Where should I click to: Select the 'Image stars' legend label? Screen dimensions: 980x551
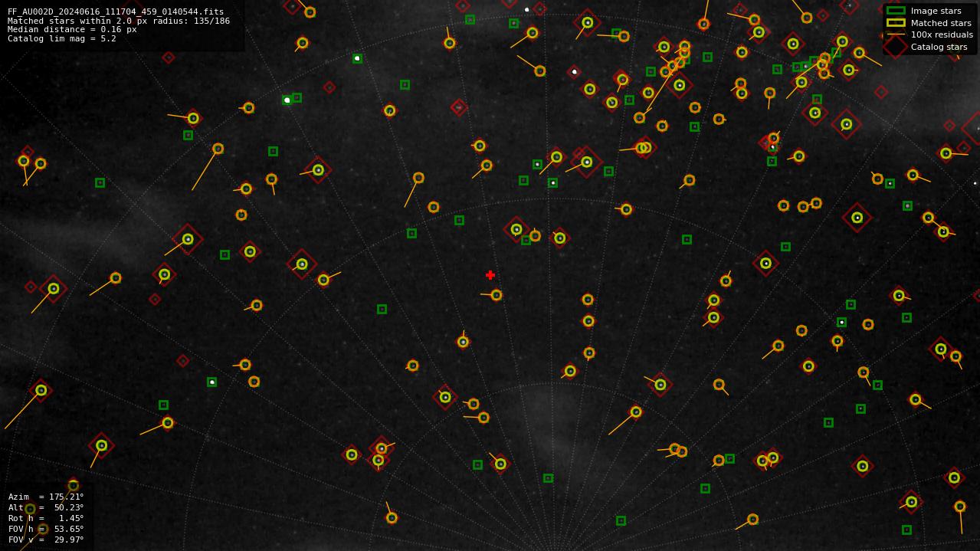click(x=936, y=11)
